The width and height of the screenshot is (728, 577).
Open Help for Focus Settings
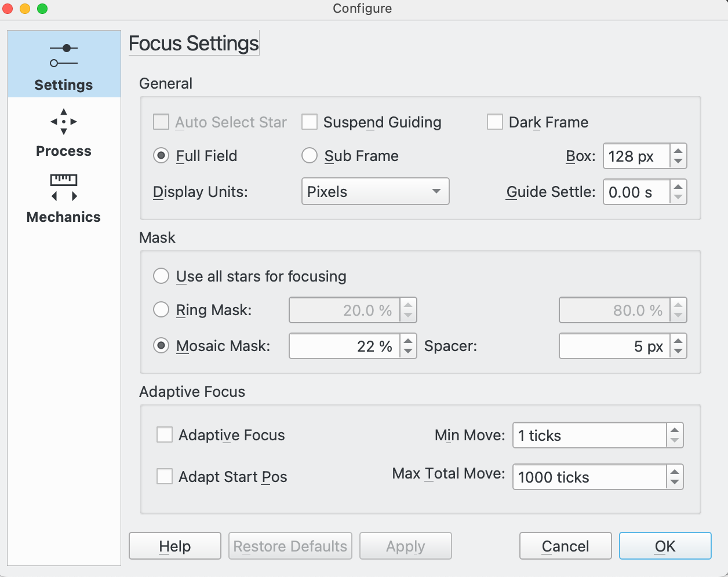click(174, 545)
